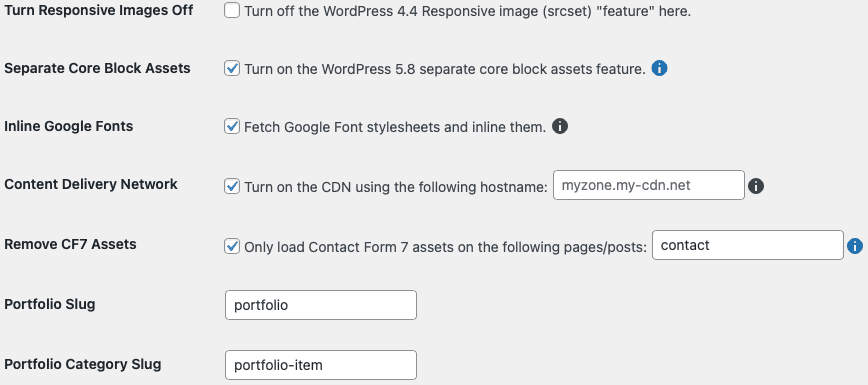Show info icon next to CDN hostname field
The height and width of the screenshot is (385, 868).
coord(756,186)
